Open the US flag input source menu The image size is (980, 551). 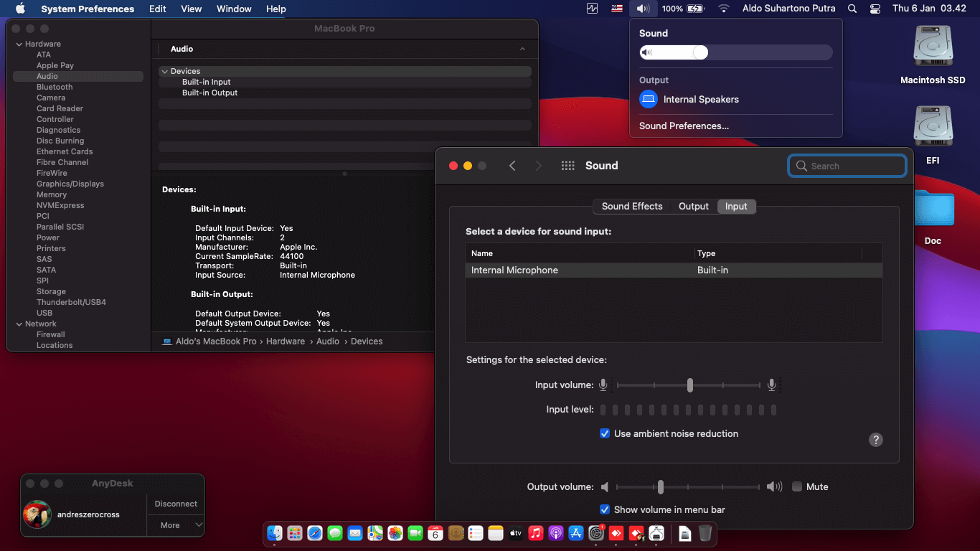click(x=617, y=9)
